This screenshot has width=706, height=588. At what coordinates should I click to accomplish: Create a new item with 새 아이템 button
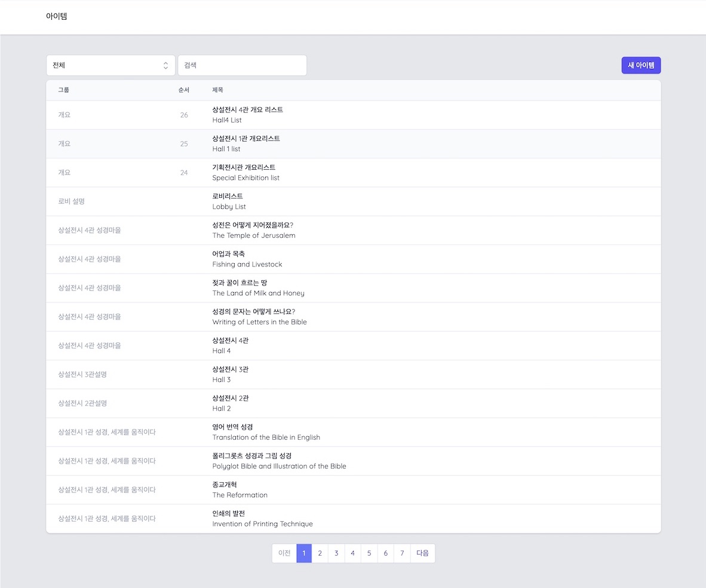pyautogui.click(x=641, y=65)
